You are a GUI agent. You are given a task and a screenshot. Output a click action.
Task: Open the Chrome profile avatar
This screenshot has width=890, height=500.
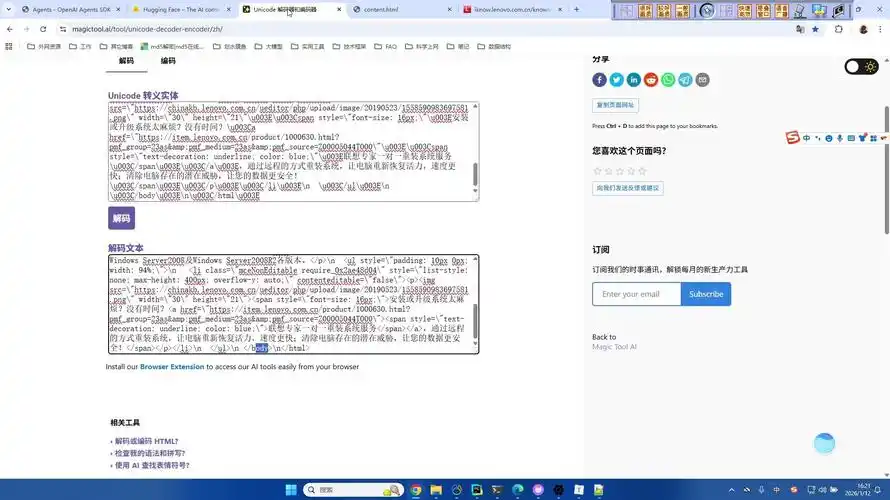(863, 29)
